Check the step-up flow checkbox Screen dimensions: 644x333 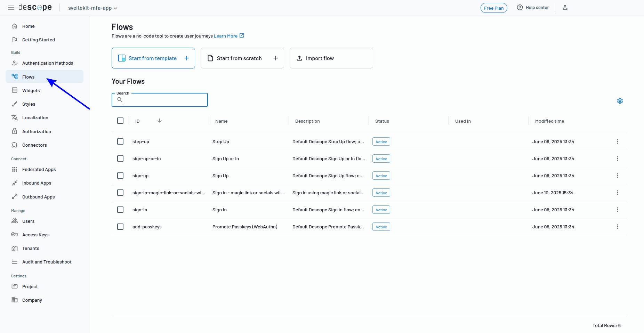pos(120,141)
